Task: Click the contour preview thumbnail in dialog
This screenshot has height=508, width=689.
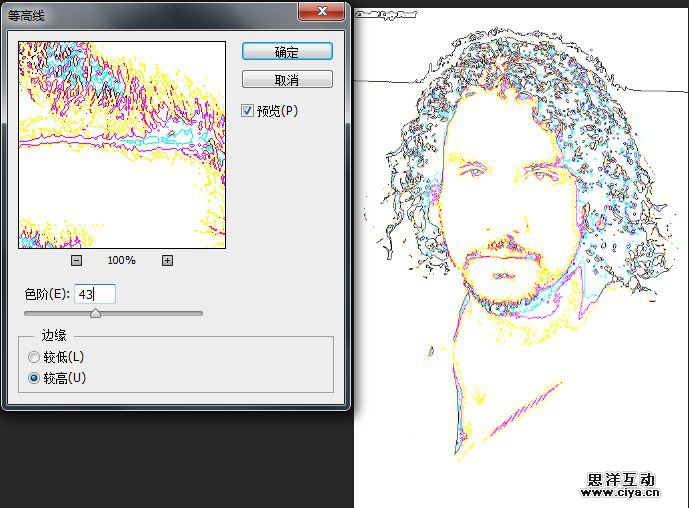Action: tap(122, 145)
